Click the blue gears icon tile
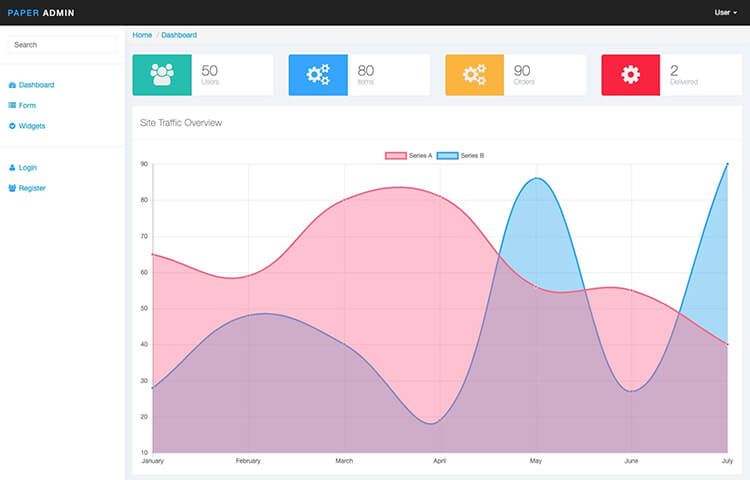The height and width of the screenshot is (480, 750). point(318,75)
